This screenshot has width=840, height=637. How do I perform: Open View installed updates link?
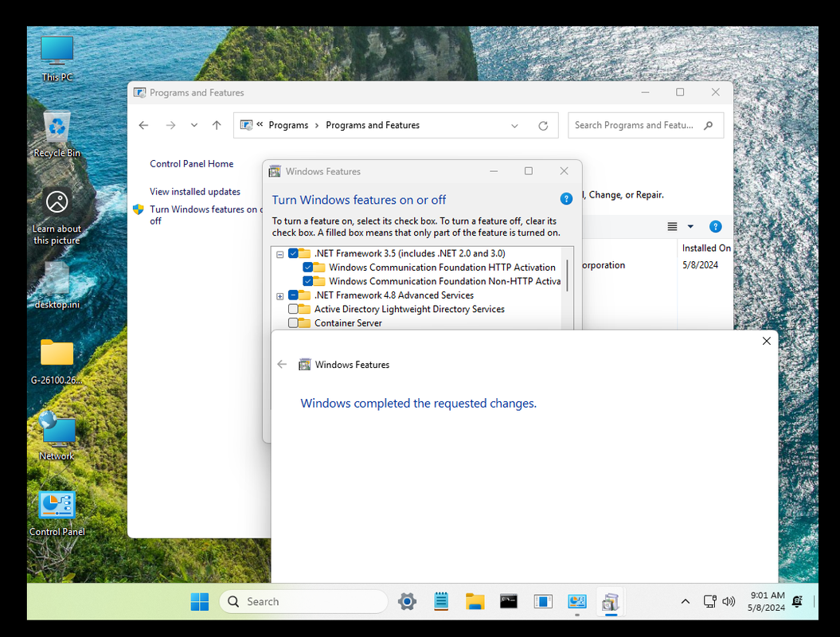(x=195, y=192)
